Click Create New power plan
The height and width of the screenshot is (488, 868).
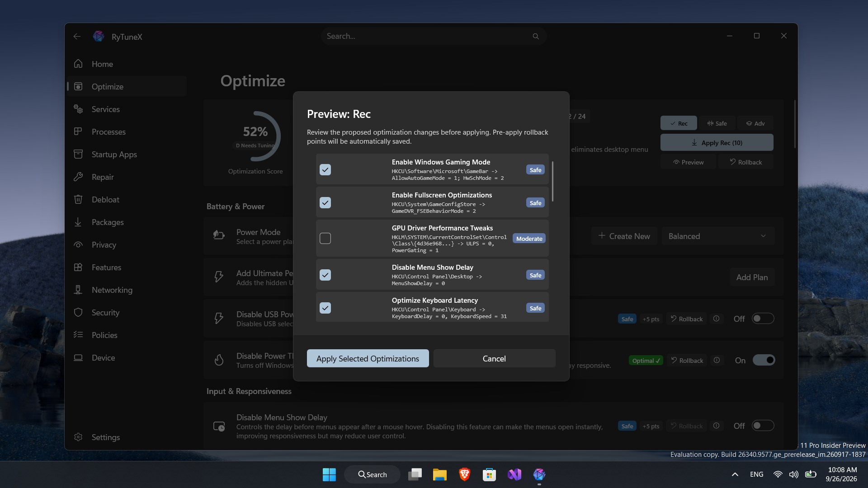624,236
